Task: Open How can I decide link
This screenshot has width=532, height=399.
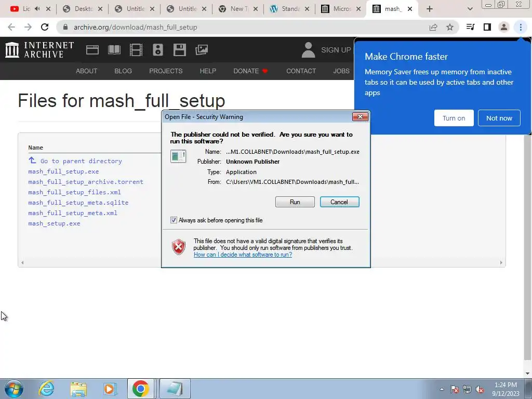Action: [243, 255]
